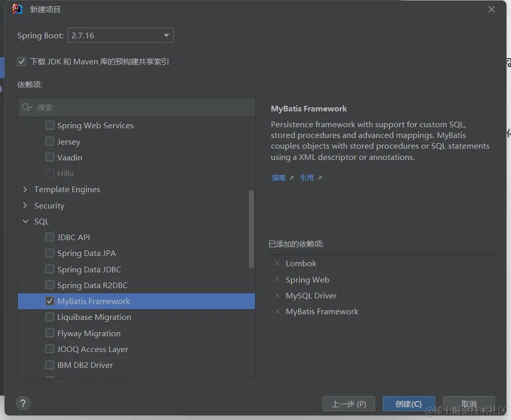The height and width of the screenshot is (420, 511).
Task: Uncheck the MyBatis Framework checkbox
Action: pos(50,301)
